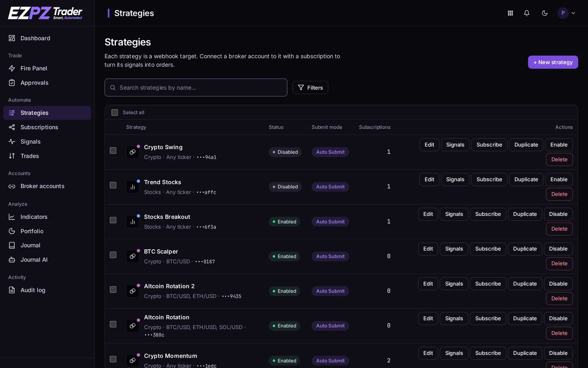588x368 pixels.
Task: Click the Audit log document icon
Action: [12, 290]
